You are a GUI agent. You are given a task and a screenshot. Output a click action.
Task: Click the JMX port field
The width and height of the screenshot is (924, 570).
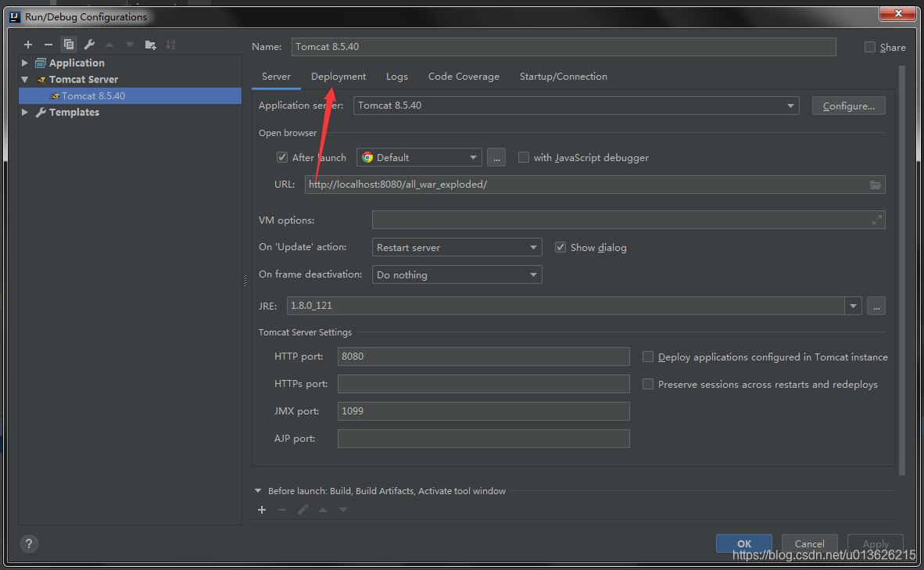click(483, 410)
